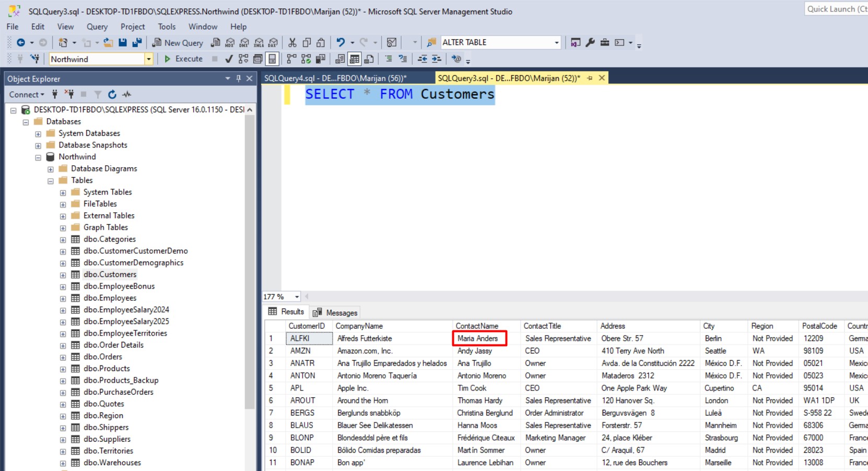868x471 pixels.
Task: Expand the dbo.Customers table node
Action: 63,275
